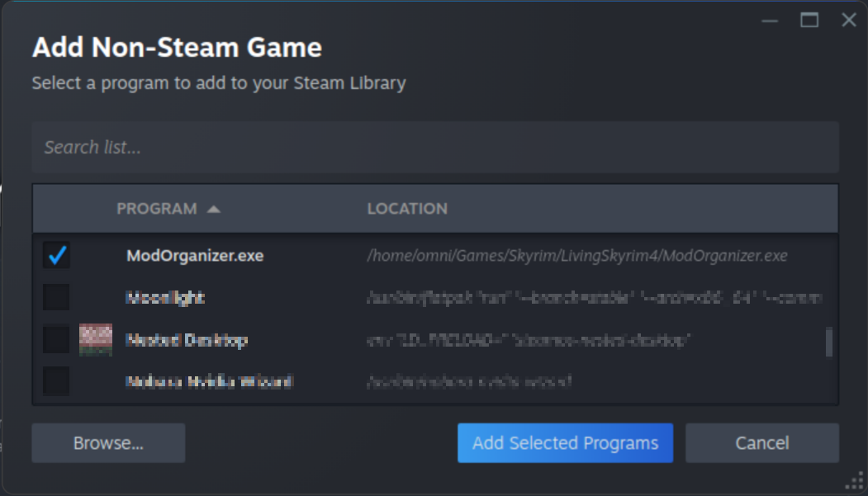This screenshot has height=496, width=868.
Task: Minimize the Add Non-Steam Game window
Action: (x=770, y=21)
